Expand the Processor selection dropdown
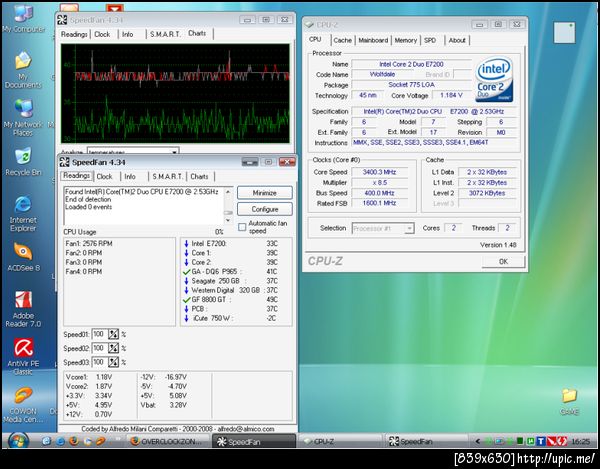The width and height of the screenshot is (600, 469). click(408, 228)
